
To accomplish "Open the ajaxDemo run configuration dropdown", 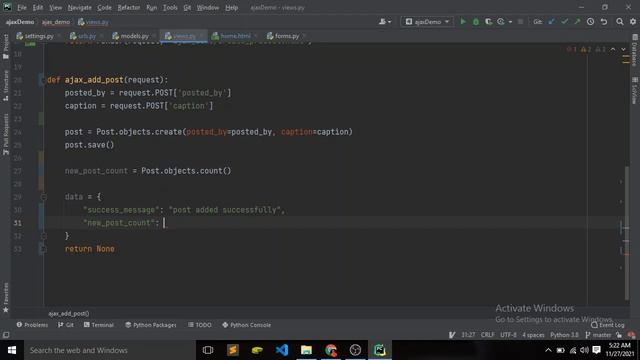I will tap(427, 22).
